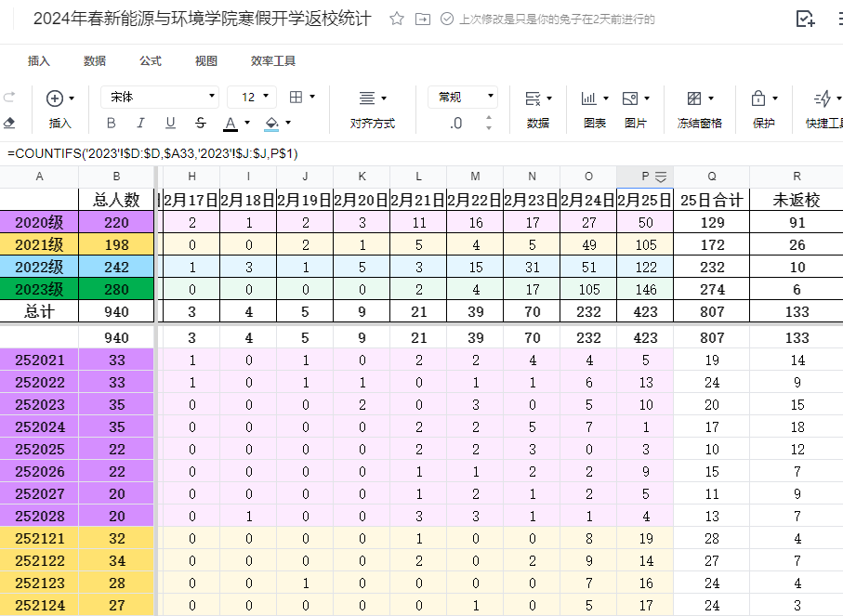Select the 2023级 row label cell

(39, 289)
